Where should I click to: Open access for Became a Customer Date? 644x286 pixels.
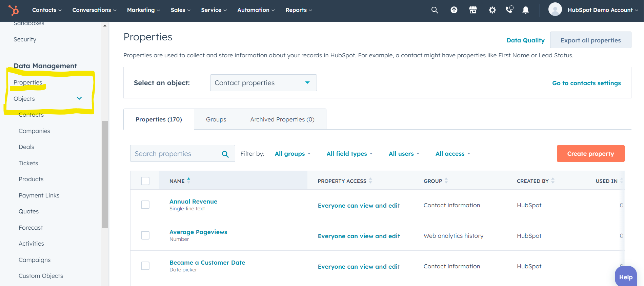[x=359, y=267]
